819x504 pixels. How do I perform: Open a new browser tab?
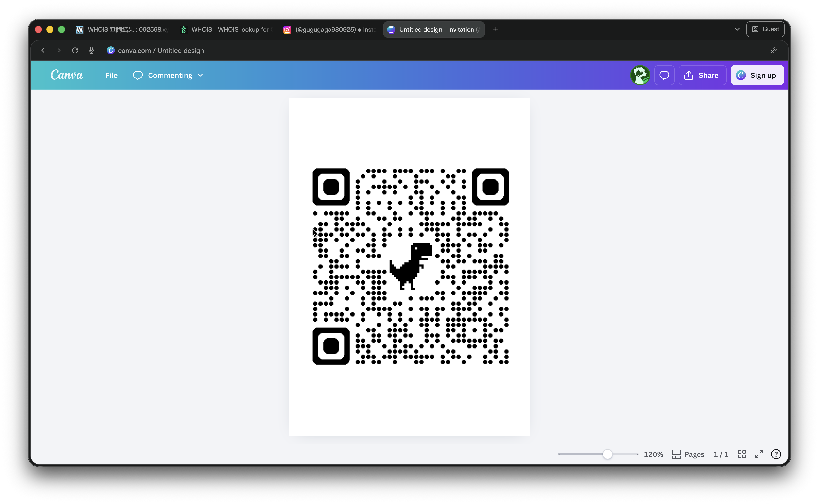point(495,29)
